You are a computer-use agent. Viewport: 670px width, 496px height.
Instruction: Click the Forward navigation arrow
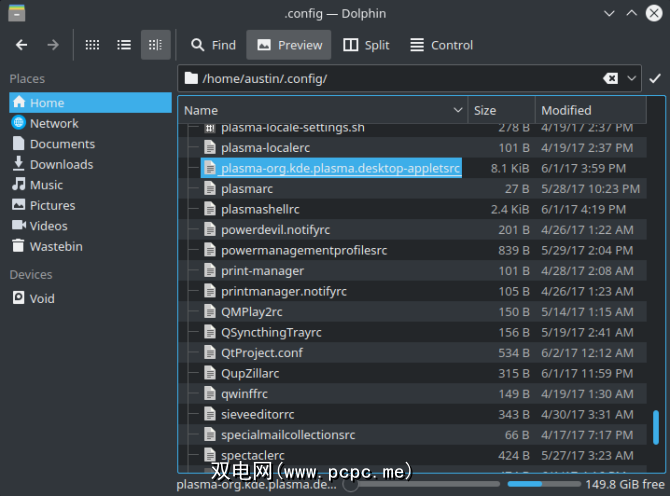coord(53,45)
